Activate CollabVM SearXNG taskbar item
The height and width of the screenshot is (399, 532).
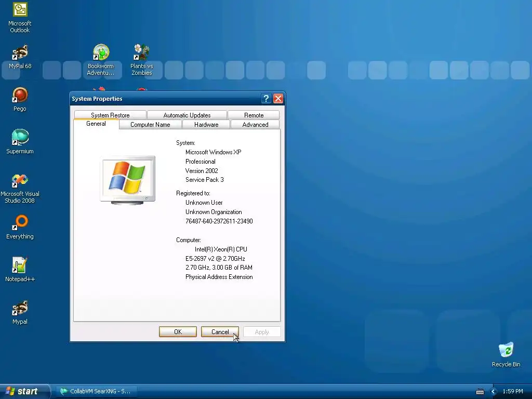[x=96, y=392]
